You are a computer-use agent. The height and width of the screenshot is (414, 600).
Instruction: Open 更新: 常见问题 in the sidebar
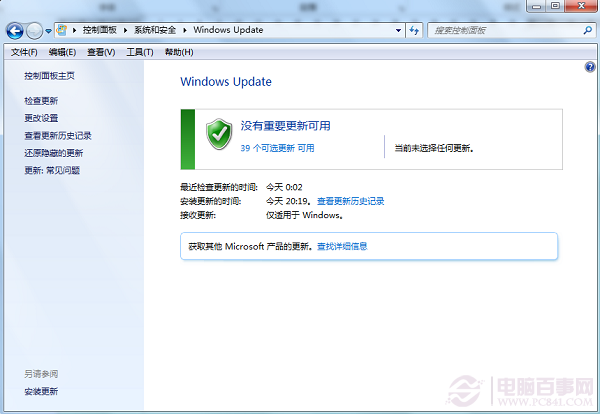[52, 170]
